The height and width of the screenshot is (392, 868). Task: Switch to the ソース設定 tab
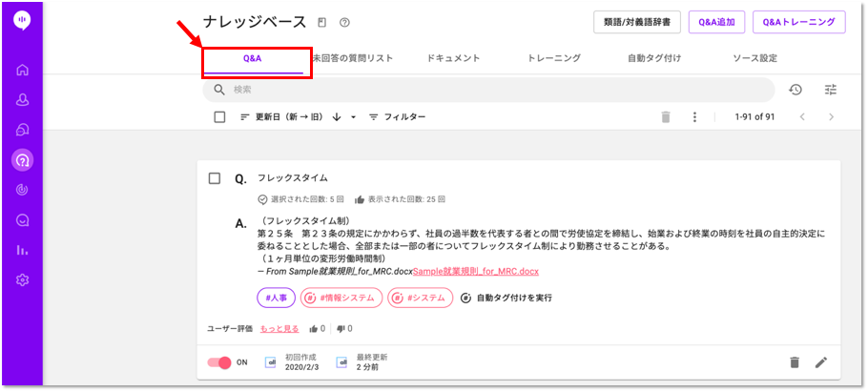(x=754, y=58)
